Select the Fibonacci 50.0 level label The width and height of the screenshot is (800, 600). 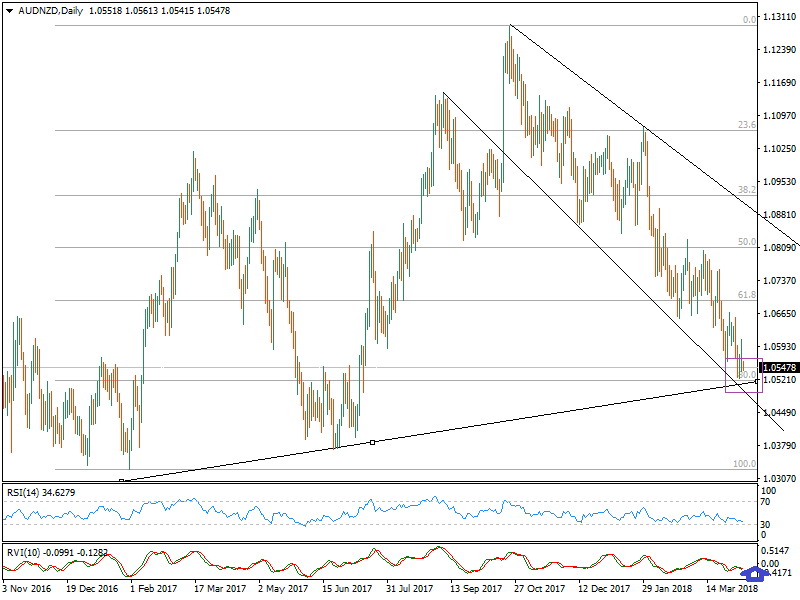click(x=747, y=242)
